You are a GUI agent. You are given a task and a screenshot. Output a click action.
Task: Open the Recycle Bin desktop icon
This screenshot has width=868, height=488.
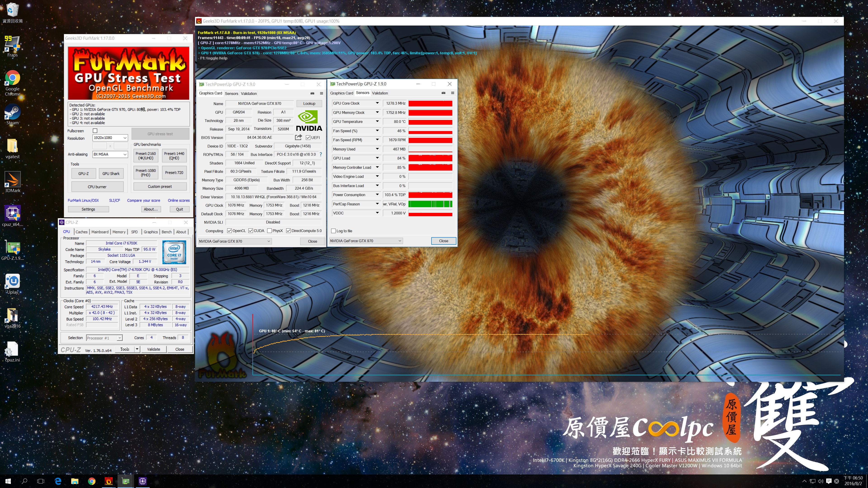(x=12, y=13)
